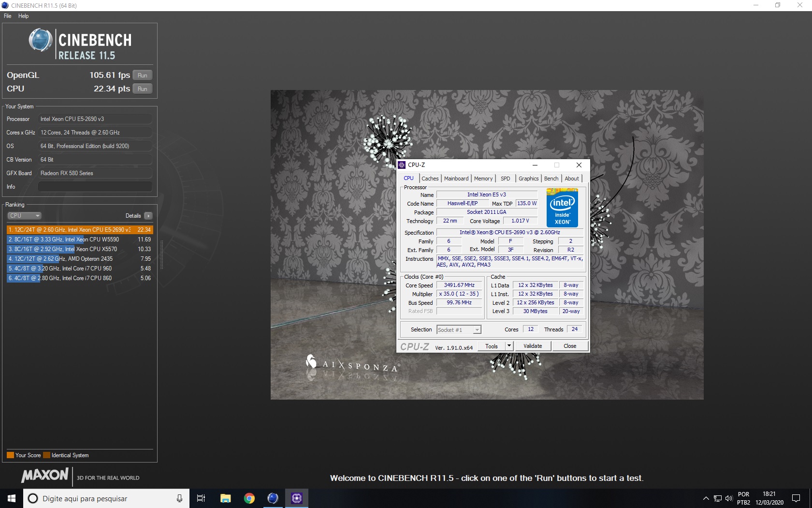Click the Info input field in Your System
Image resolution: width=812 pixels, height=508 pixels.
95,187
